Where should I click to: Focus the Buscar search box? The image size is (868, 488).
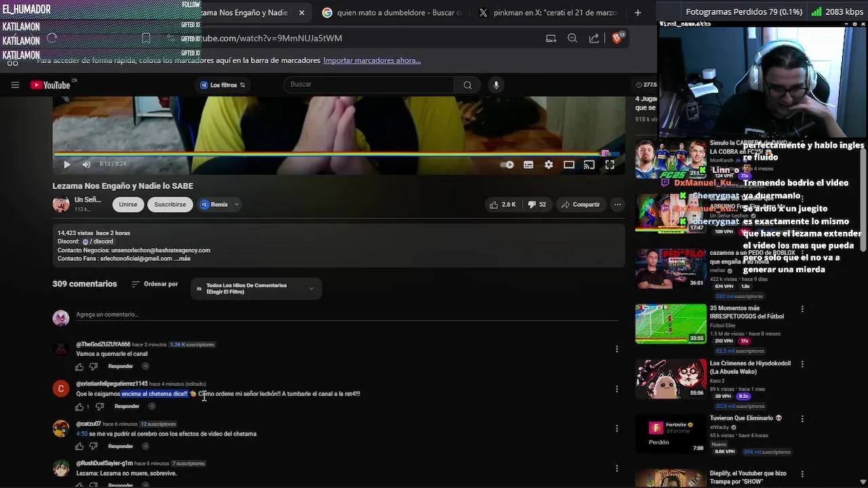coord(370,84)
